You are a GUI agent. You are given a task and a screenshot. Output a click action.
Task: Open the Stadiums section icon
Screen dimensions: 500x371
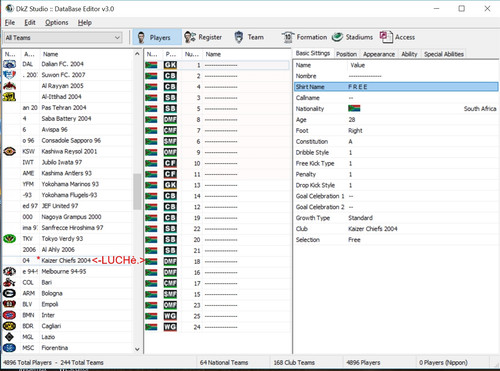coord(337,37)
